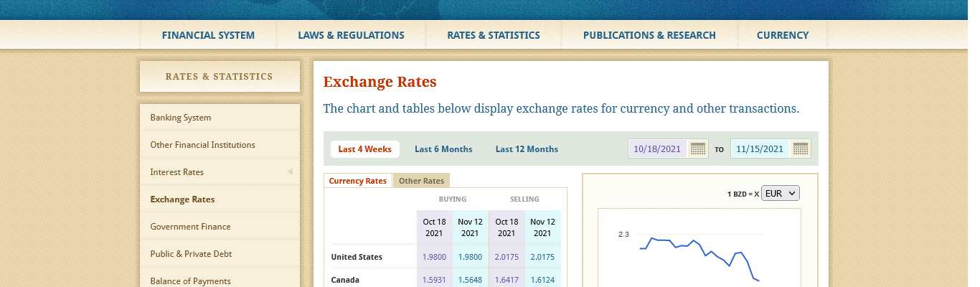The width and height of the screenshot is (980, 287).
Task: Select the Last 4 Weeks range
Action: click(364, 149)
